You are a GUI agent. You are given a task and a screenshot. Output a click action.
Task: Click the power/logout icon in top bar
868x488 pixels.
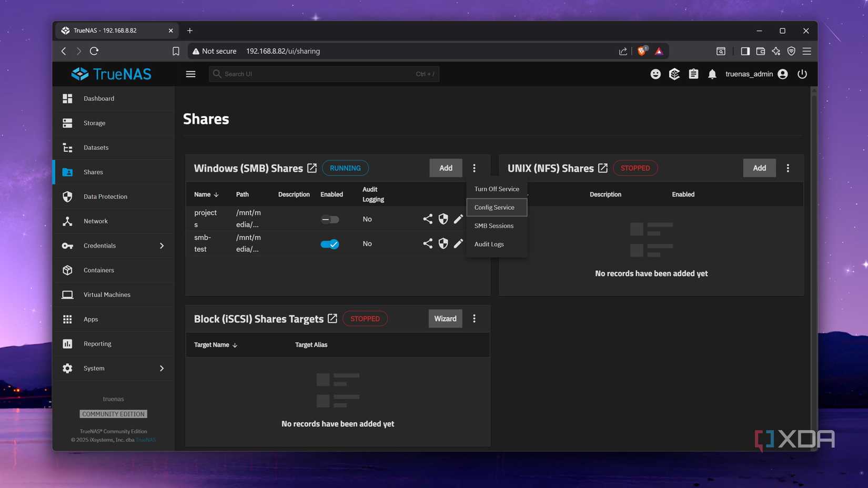(x=802, y=74)
